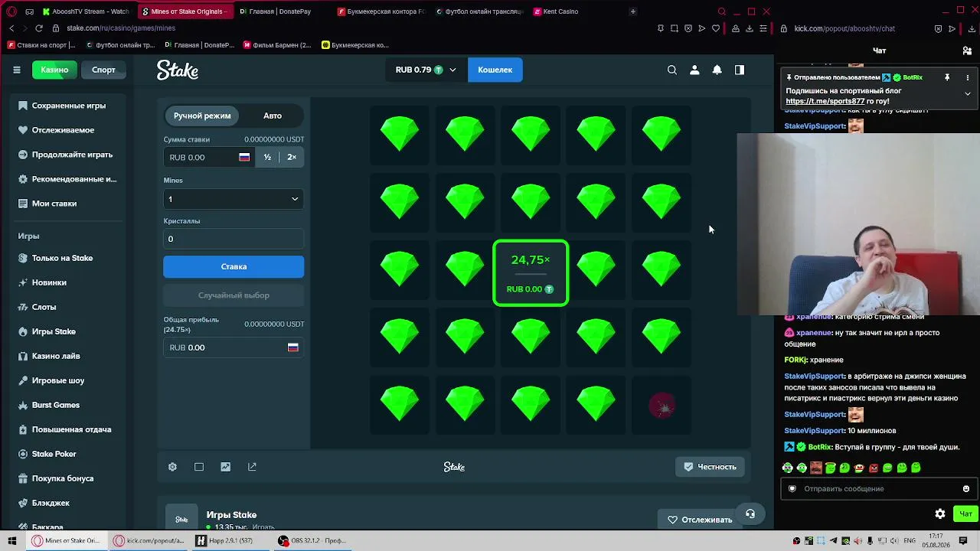Open the notifications bell
The image size is (980, 551).
point(717,70)
